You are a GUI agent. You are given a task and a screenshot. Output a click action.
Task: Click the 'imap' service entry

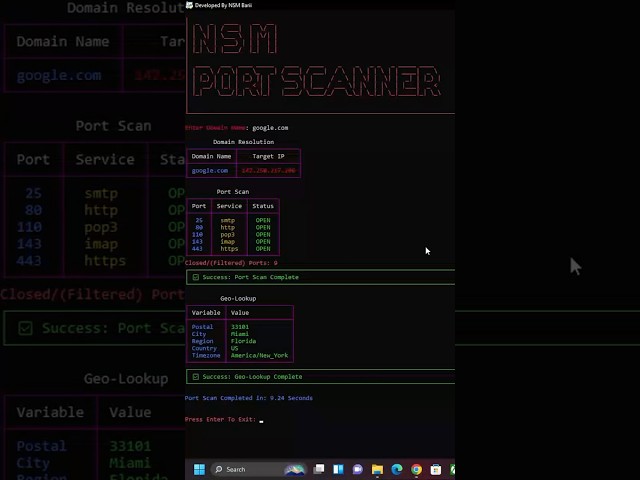[x=228, y=242]
